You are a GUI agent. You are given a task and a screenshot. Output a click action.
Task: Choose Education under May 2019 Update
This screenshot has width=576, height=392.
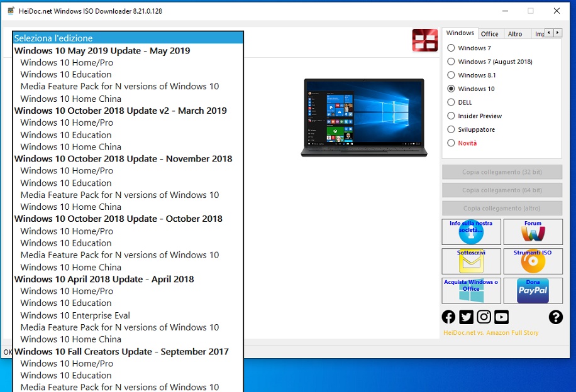[128, 75]
